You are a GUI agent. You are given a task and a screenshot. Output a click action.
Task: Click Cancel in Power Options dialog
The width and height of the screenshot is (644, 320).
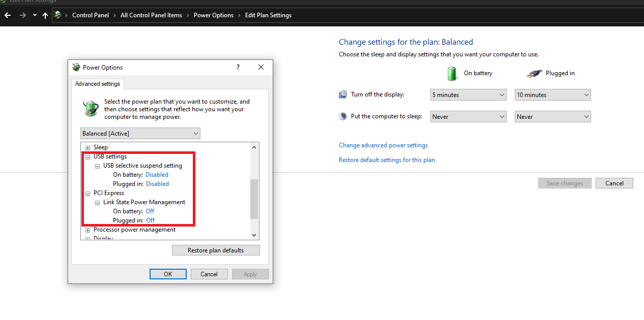pos(209,274)
